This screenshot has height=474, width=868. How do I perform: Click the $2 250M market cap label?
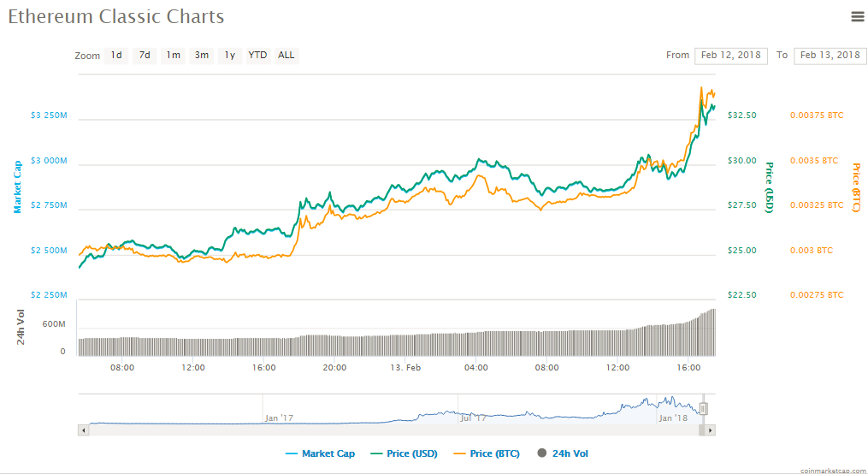[49, 294]
